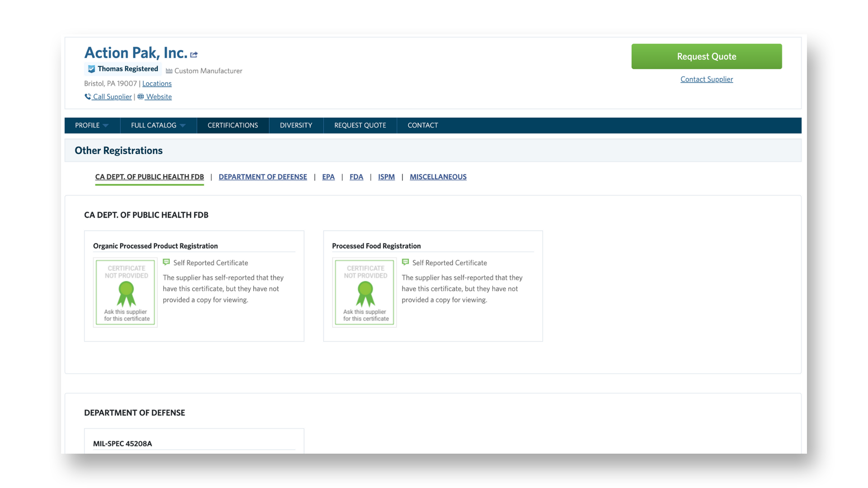The width and height of the screenshot is (868, 488).
Task: Switch to the EPA registrations tab
Action: click(328, 177)
